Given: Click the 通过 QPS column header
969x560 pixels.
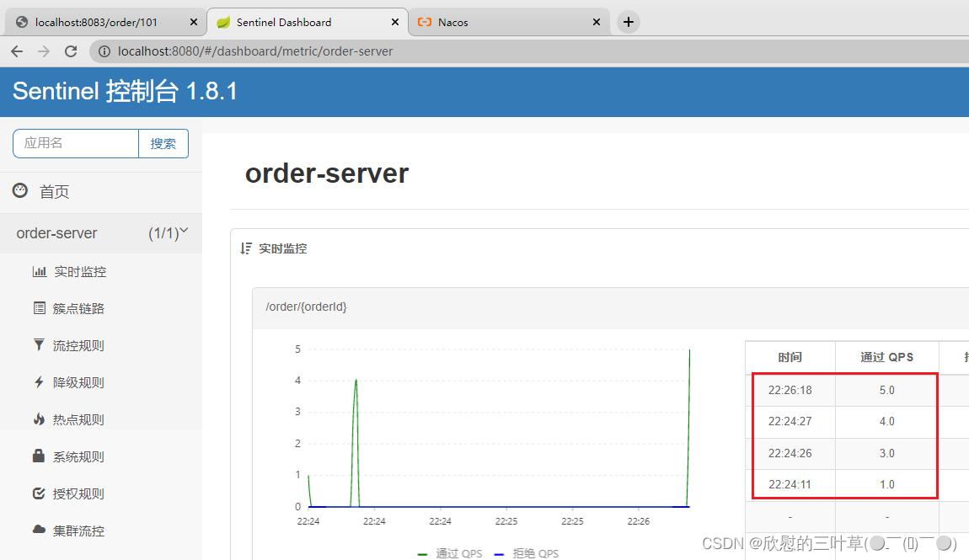Looking at the screenshot, I should pos(886,357).
